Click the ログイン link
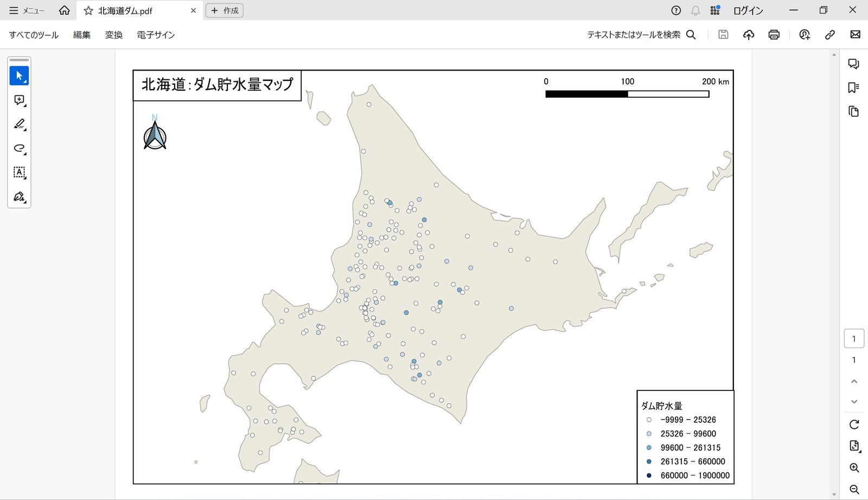The image size is (868, 500). tap(748, 10)
